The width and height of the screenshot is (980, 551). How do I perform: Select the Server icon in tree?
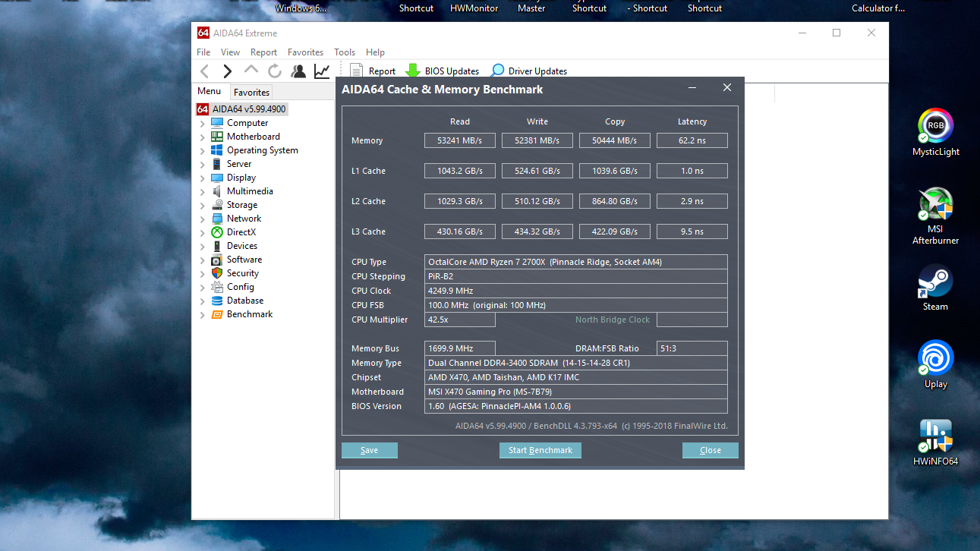pyautogui.click(x=217, y=164)
